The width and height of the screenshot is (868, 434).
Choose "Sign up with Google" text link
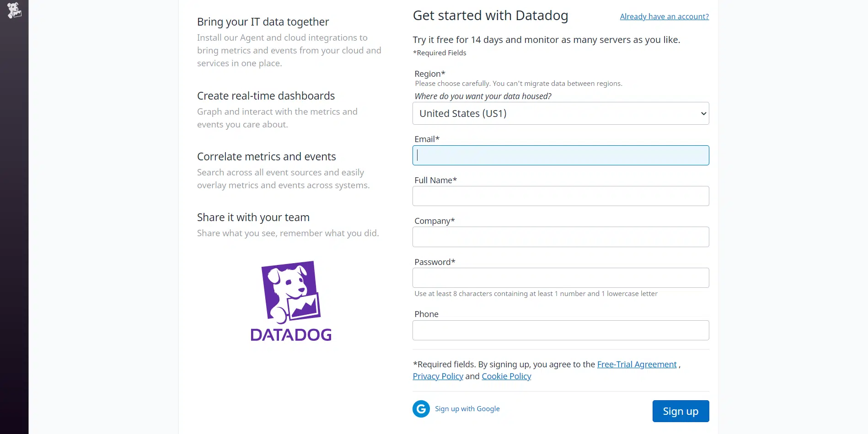point(467,409)
